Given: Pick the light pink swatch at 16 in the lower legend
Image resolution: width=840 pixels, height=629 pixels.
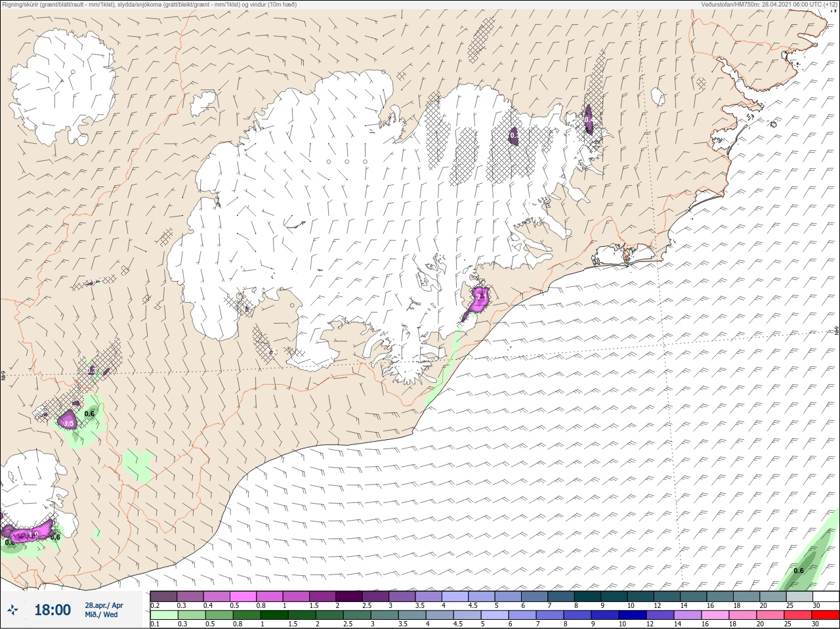Looking at the screenshot, I should point(714,615).
